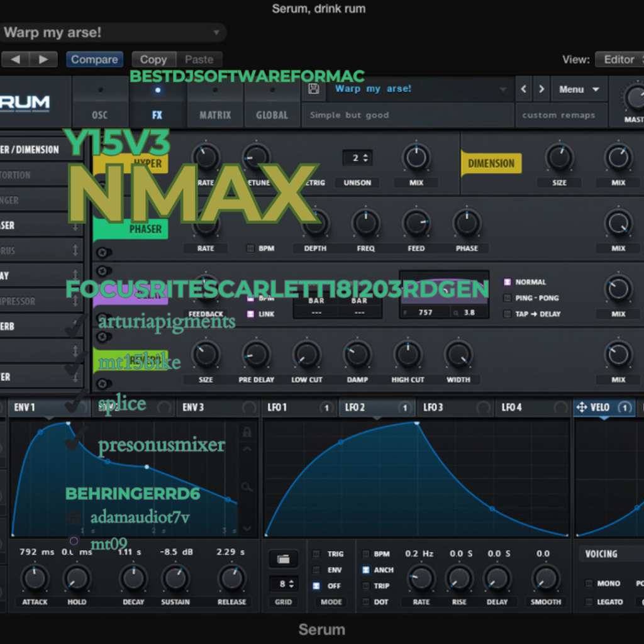Enable the LFO TRIP checkbox

click(x=366, y=586)
